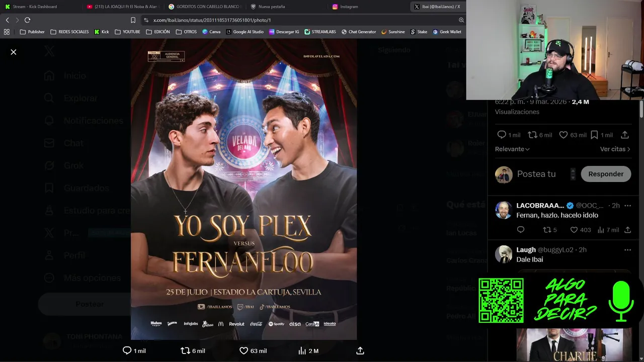Viewport: 644px width, 362px height.
Task: Open LACOBRAAA profile avatar
Action: (504, 210)
